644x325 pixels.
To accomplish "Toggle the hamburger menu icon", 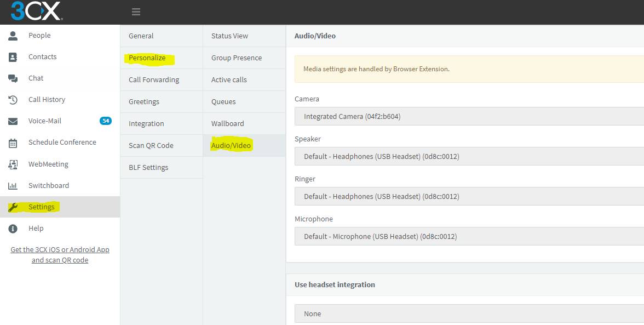I will [136, 12].
